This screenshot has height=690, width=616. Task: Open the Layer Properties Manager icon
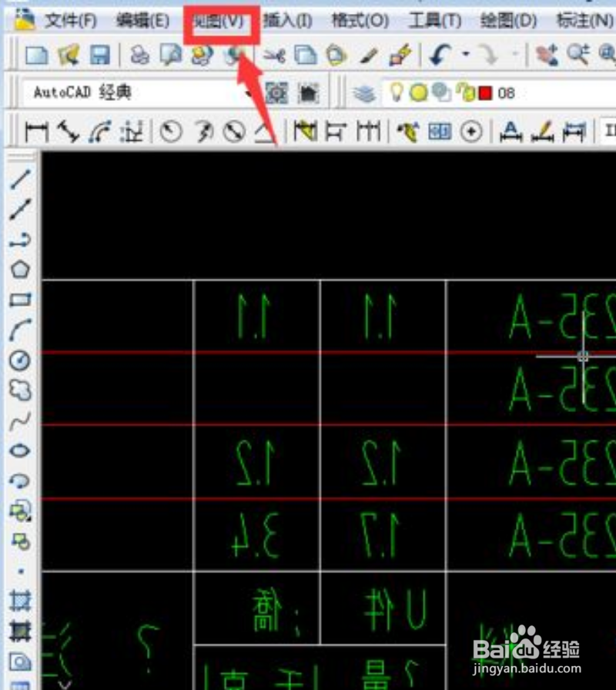point(364,93)
